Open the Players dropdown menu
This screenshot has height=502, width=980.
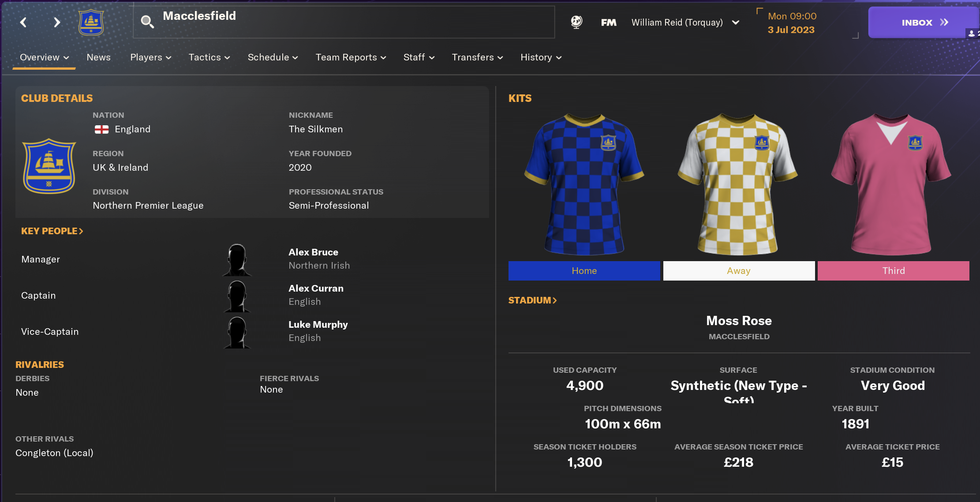[151, 57]
